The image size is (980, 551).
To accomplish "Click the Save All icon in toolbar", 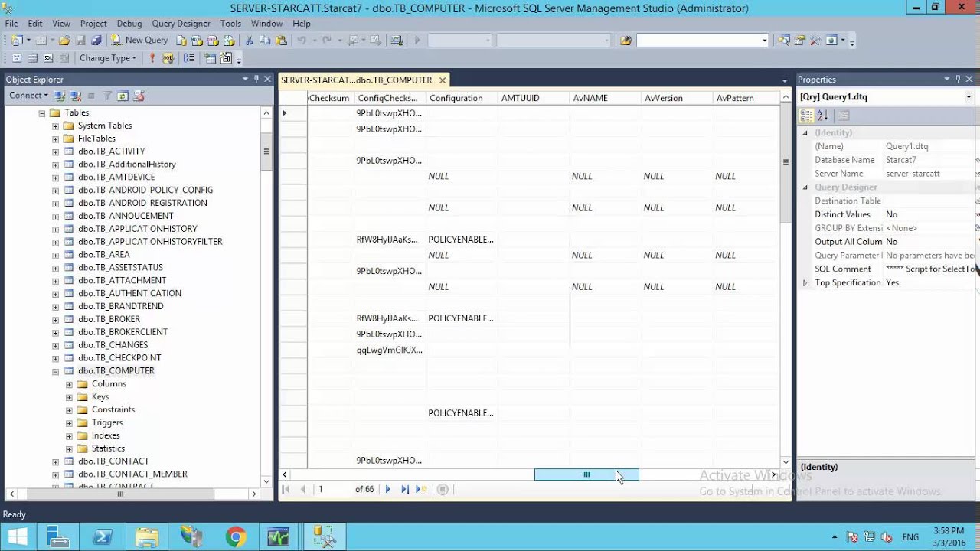I will [x=96, y=41].
